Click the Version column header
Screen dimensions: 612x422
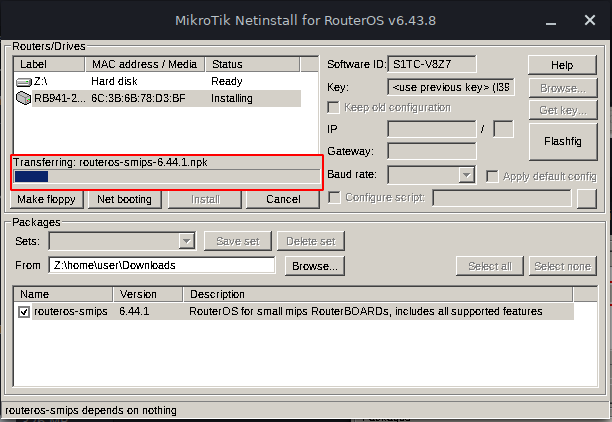[148, 294]
